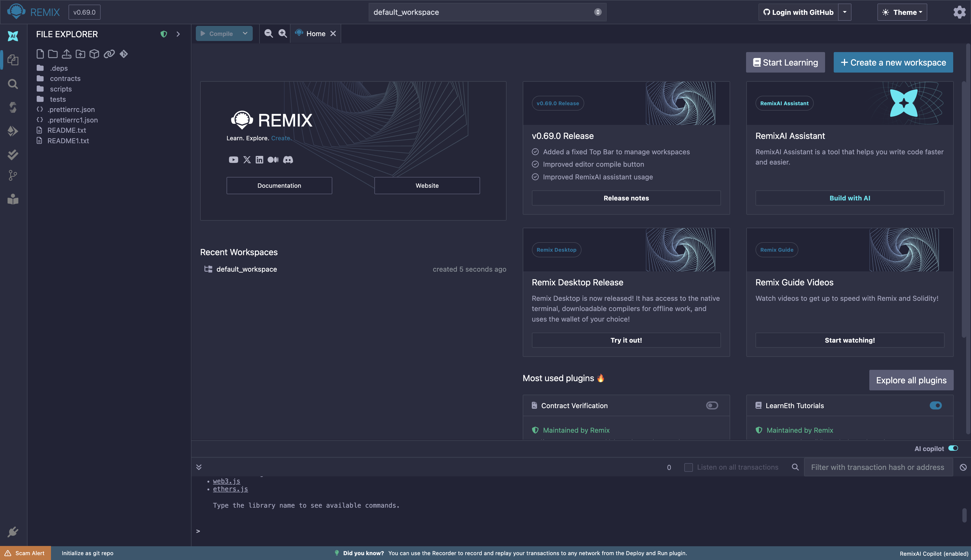Open the Git source control sidebar icon
Screen dimensions: 971x560
pos(13,176)
